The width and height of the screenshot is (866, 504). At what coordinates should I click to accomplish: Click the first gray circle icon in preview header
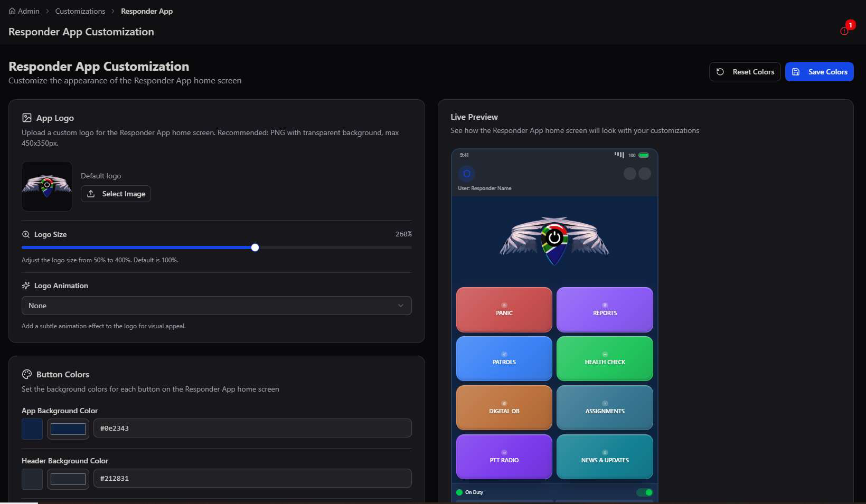click(x=629, y=174)
